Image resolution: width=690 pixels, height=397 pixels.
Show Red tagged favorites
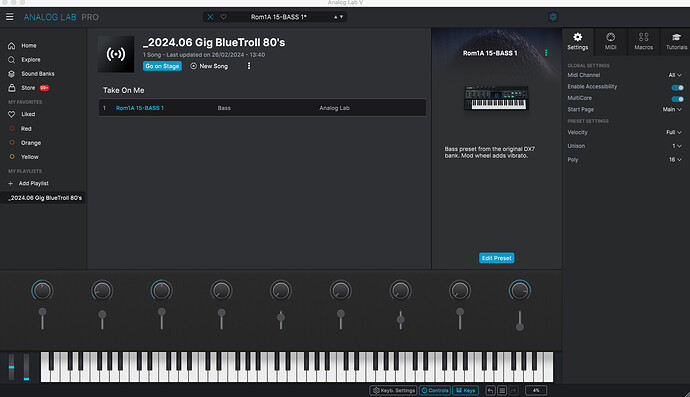point(26,129)
